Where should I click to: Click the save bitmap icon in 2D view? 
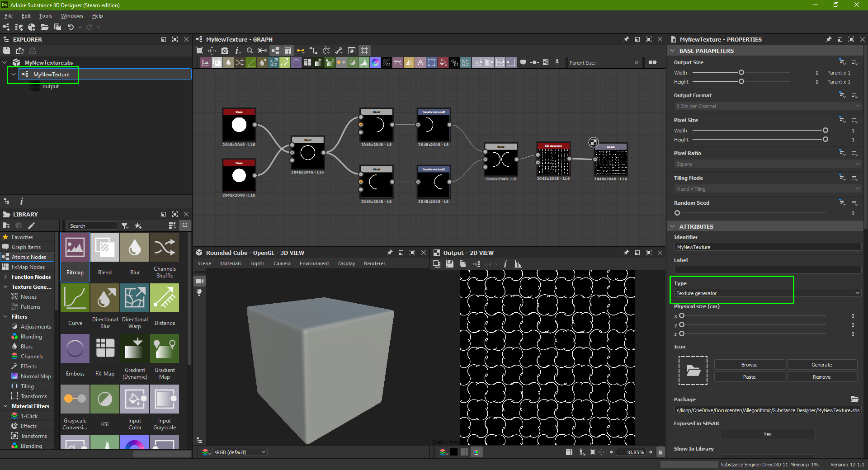(449, 264)
